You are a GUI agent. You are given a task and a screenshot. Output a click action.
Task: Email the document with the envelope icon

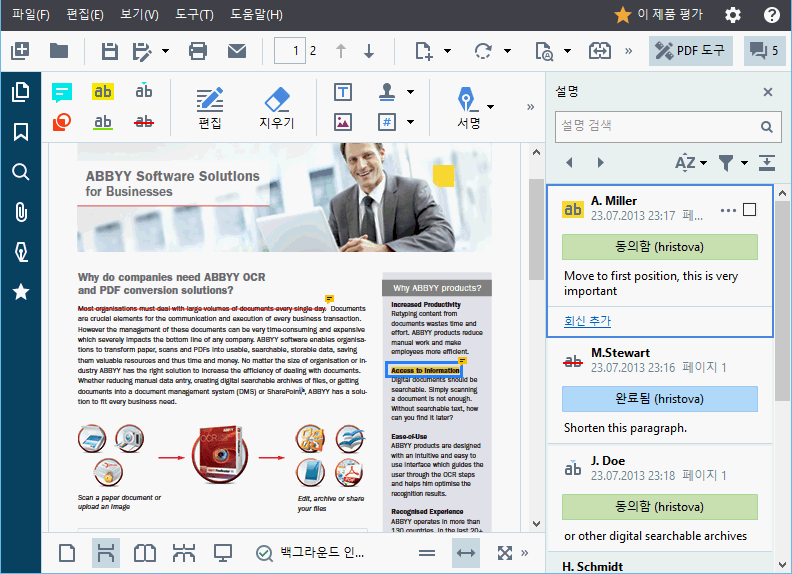[x=237, y=51]
